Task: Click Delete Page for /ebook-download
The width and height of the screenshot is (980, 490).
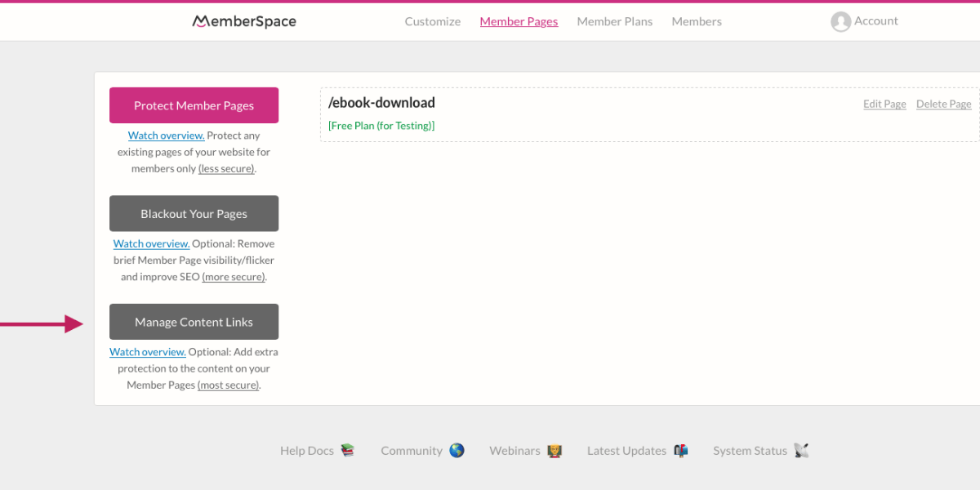Action: [944, 104]
